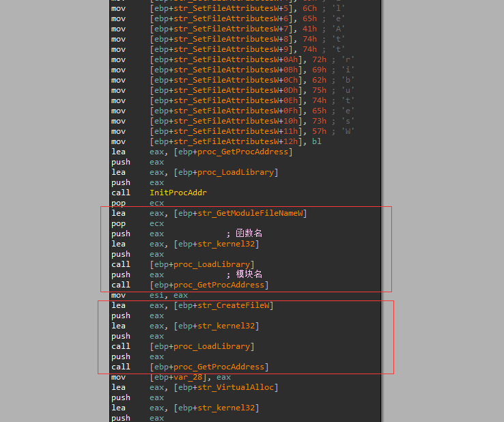Click the esi register in mov esi, eax

click(156, 295)
